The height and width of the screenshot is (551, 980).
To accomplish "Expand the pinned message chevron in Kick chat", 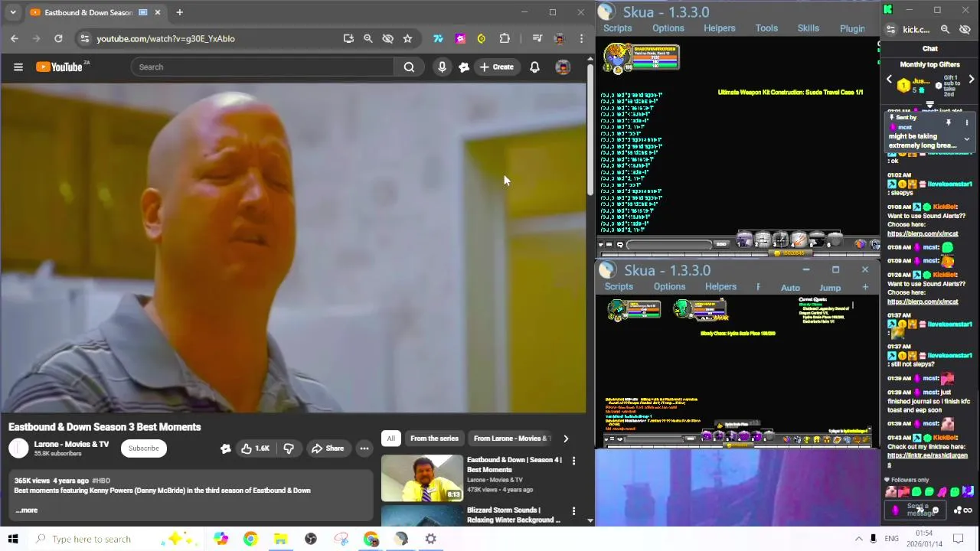I will pyautogui.click(x=966, y=139).
